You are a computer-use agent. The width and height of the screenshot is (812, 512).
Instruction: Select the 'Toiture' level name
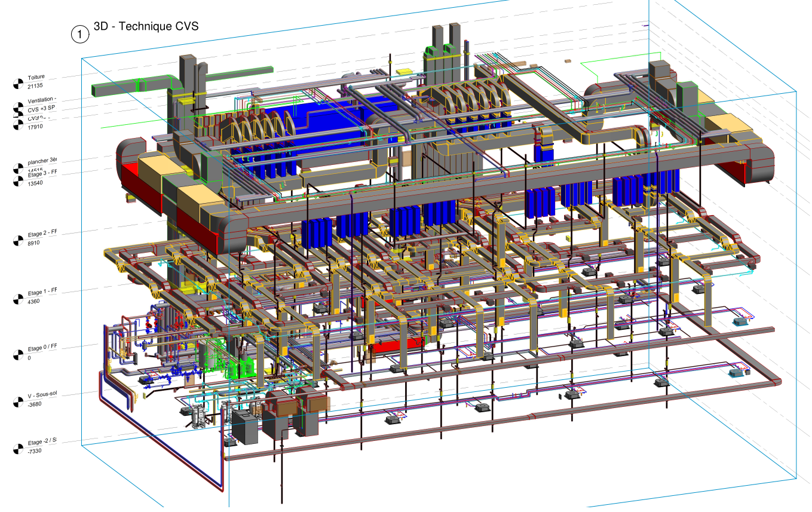click(36, 77)
